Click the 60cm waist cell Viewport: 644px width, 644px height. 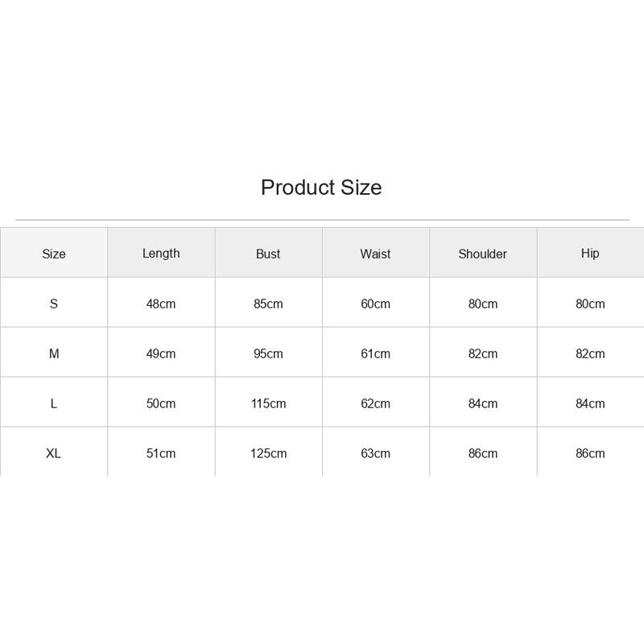pos(375,304)
